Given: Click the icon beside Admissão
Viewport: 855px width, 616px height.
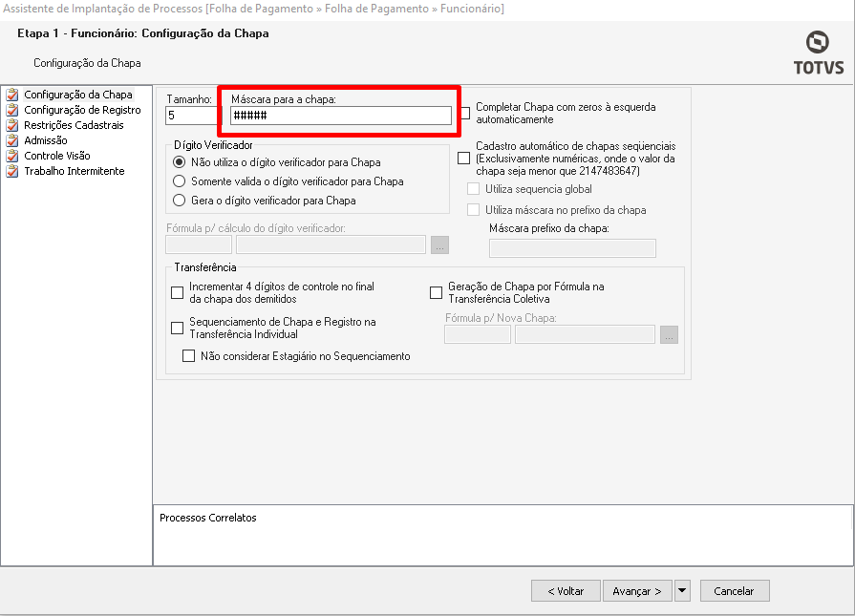Looking at the screenshot, I should pos(12,140).
